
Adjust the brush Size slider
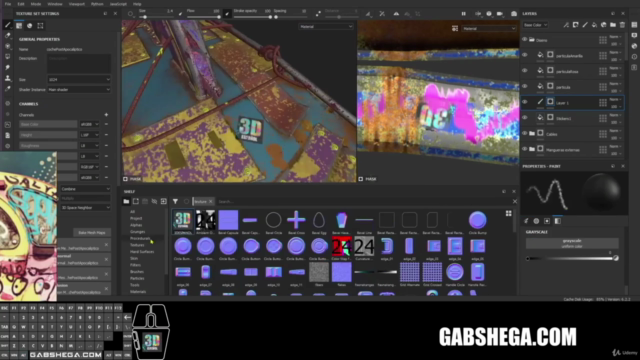[x=155, y=17]
